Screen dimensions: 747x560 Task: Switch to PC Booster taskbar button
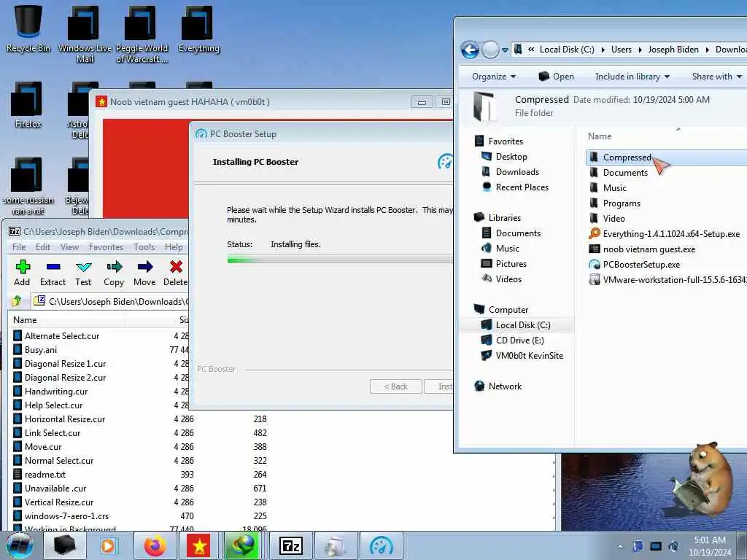click(x=381, y=545)
